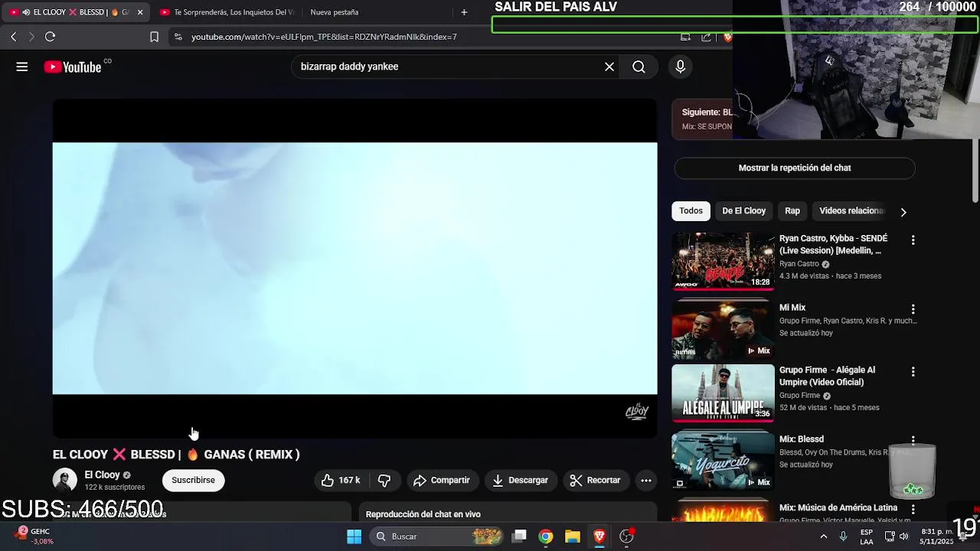Open Ryan Castro SENDÉ Live Session thumbnail
Image resolution: width=980 pixels, height=551 pixels.
(x=723, y=261)
